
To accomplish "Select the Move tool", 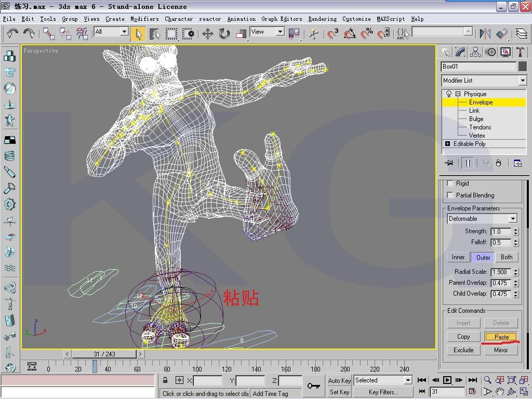I will pyautogui.click(x=208, y=34).
